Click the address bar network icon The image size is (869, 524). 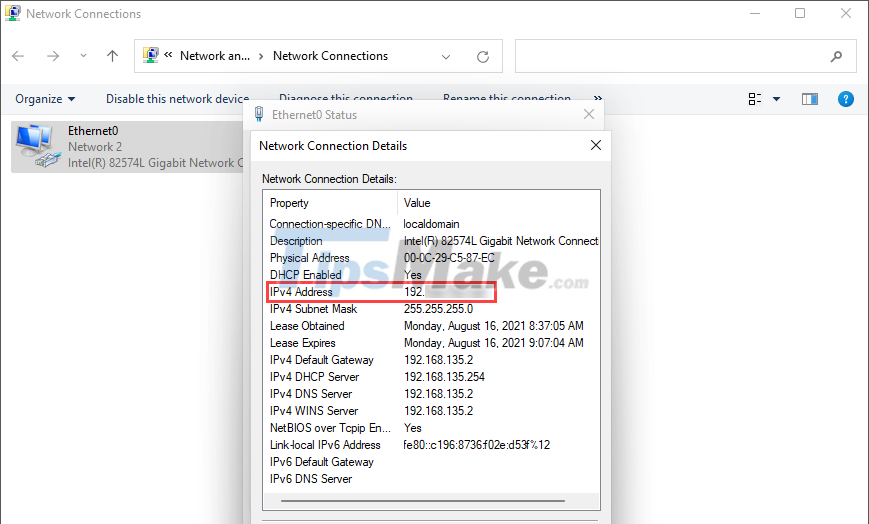click(x=151, y=55)
